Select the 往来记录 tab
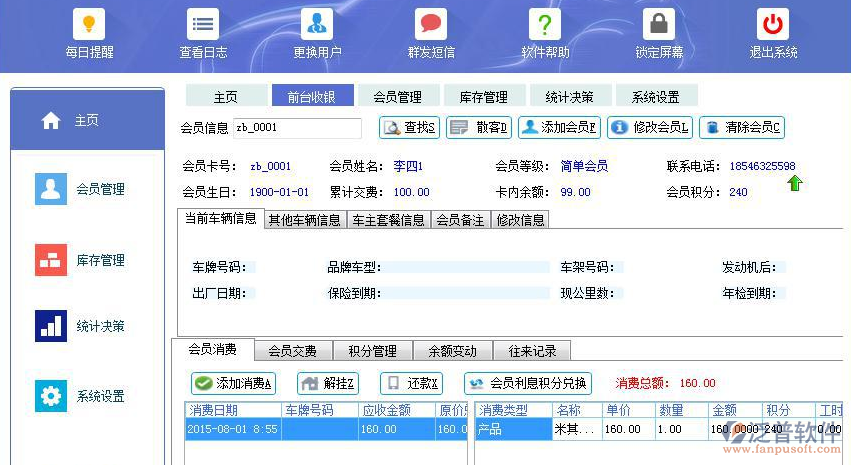The height and width of the screenshot is (465, 851). click(x=532, y=351)
